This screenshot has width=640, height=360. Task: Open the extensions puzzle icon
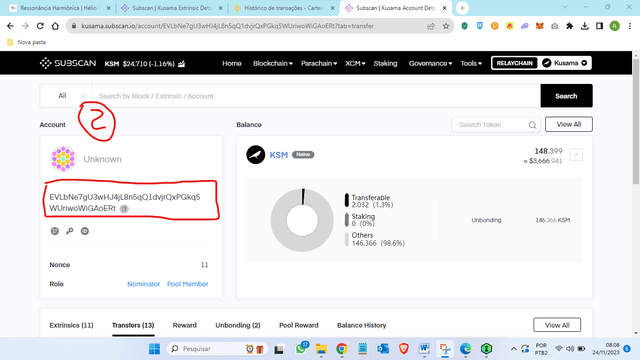569,26
